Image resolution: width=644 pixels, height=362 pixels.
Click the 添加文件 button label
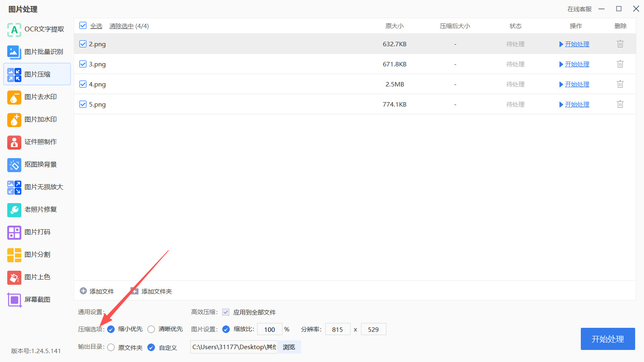point(102,292)
